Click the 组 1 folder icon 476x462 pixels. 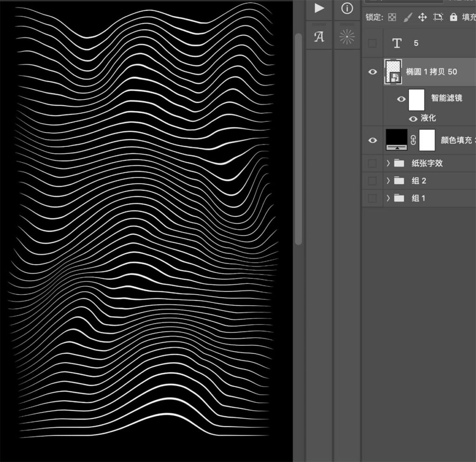pyautogui.click(x=399, y=198)
